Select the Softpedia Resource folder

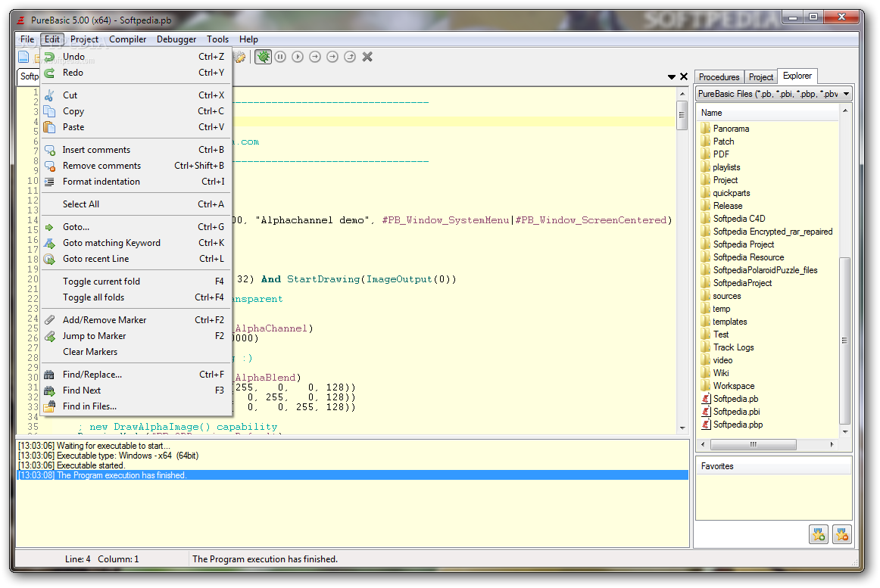coord(748,257)
